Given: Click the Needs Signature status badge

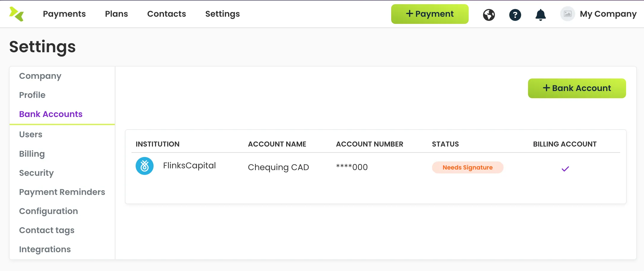Looking at the screenshot, I should pos(467,167).
